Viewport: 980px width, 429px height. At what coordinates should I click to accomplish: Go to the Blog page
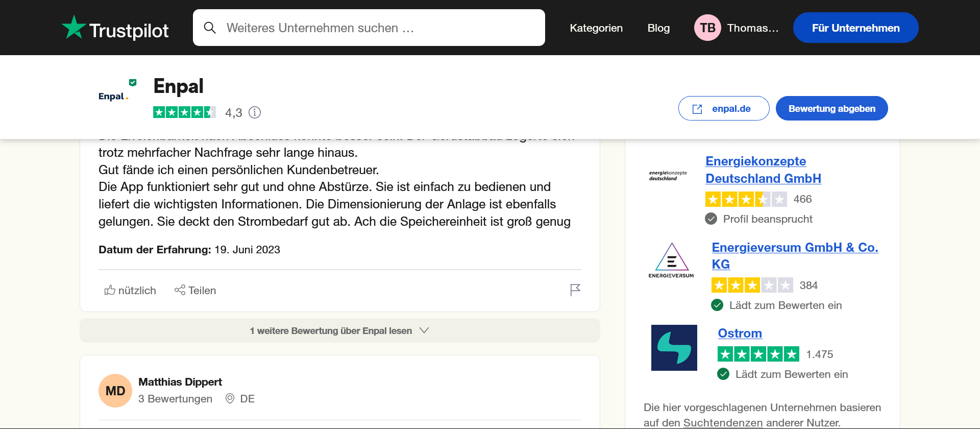tap(658, 28)
